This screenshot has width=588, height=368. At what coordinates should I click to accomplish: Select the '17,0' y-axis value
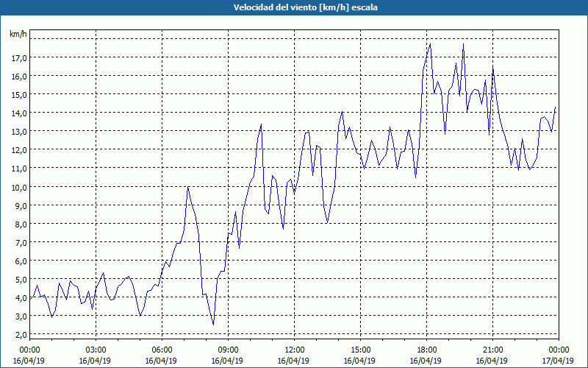pyautogui.click(x=20, y=58)
